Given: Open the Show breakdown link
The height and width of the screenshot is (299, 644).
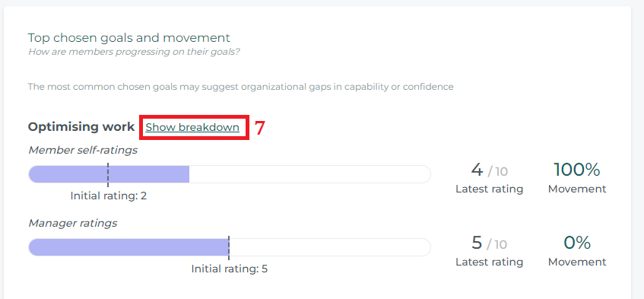Looking at the screenshot, I should [x=192, y=127].
